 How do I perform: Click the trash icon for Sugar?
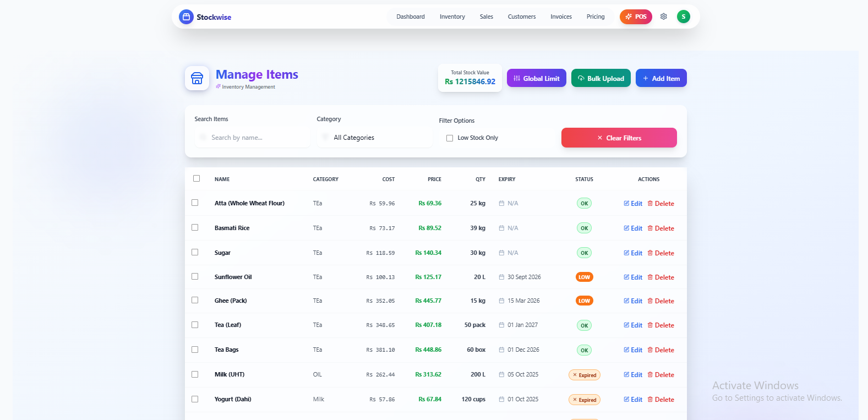pos(650,253)
